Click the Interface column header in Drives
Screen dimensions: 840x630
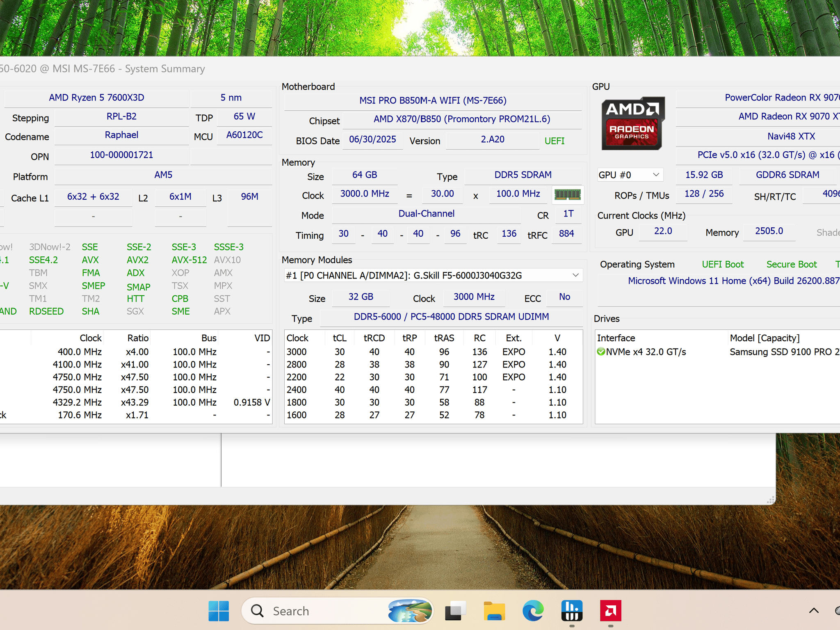pos(662,338)
